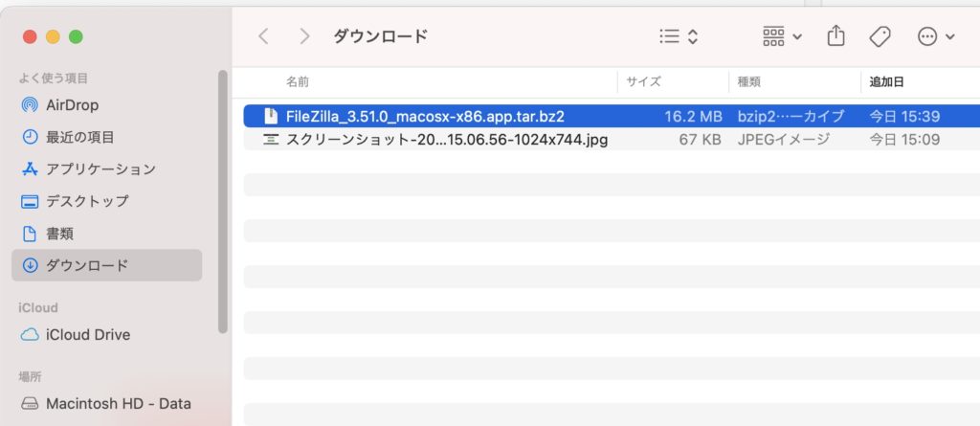Click the sidebar vertical scrollbar

(x=223, y=201)
